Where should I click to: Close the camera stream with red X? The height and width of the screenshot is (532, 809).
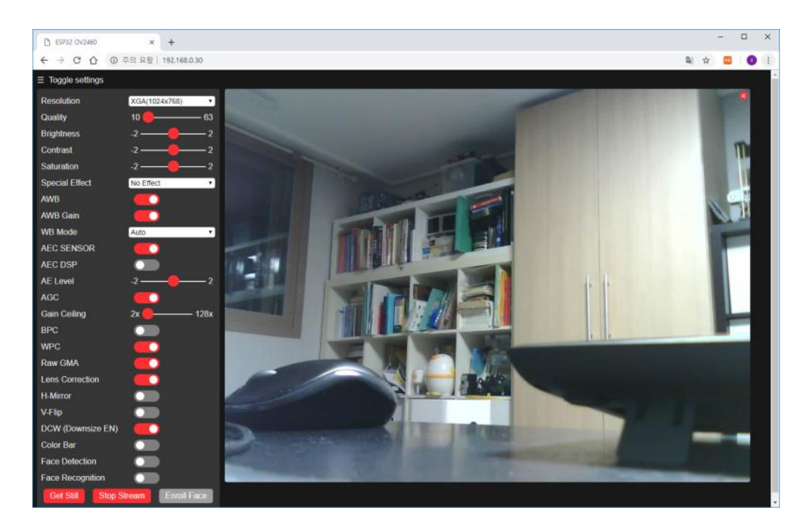[x=744, y=96]
